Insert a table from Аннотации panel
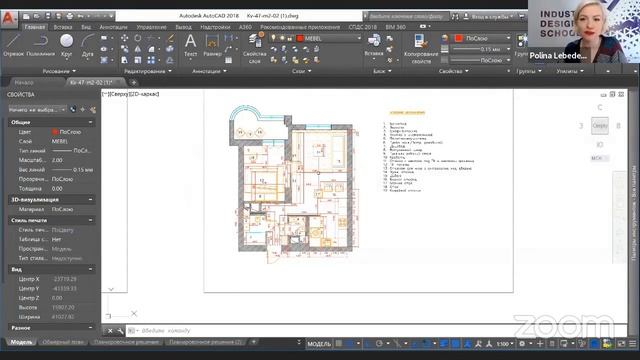 pyautogui.click(x=229, y=60)
